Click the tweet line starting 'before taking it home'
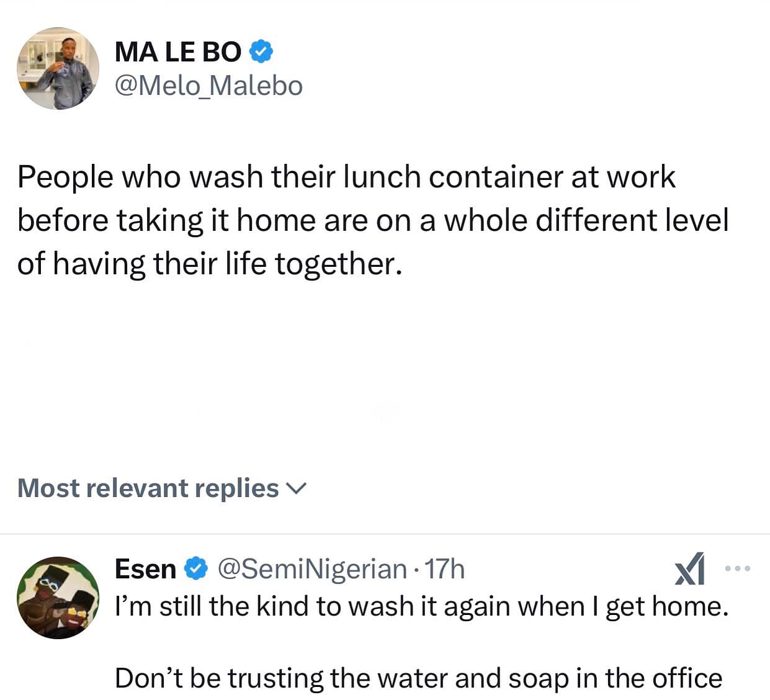This screenshot has width=770, height=700. tap(372, 220)
